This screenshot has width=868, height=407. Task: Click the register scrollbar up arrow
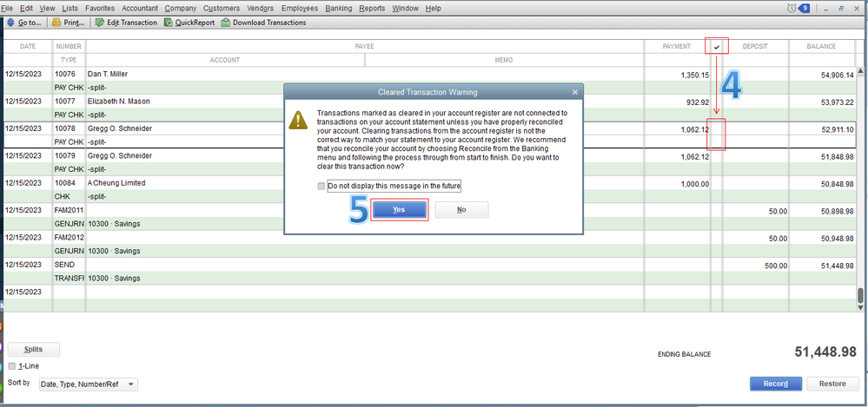pos(860,71)
